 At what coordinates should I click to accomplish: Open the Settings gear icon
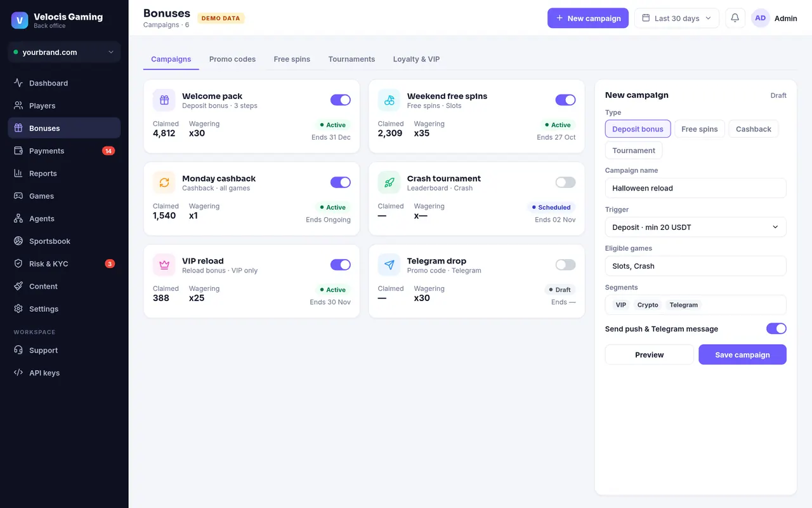18,309
